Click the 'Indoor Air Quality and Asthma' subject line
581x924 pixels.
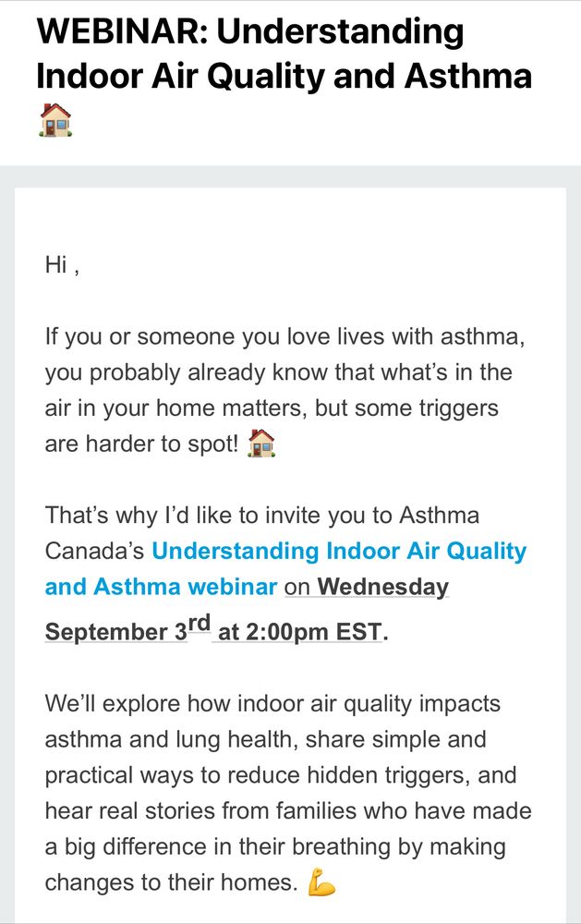284,77
